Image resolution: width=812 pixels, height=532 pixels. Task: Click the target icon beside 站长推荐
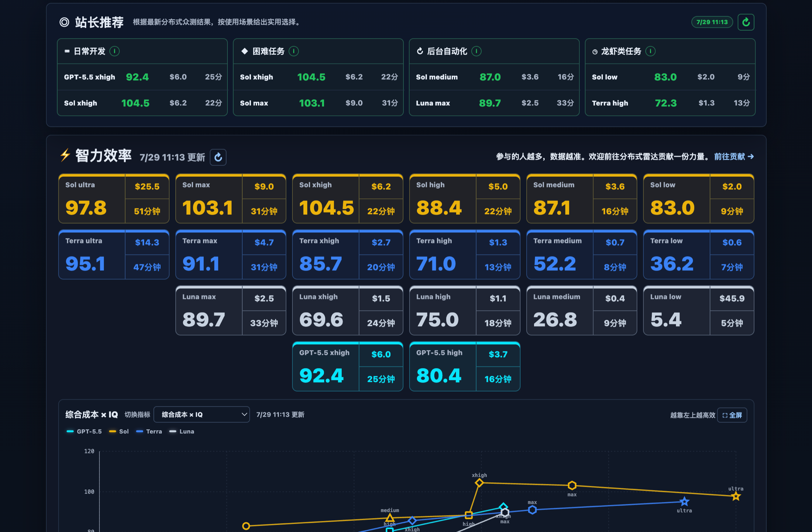[x=64, y=22]
